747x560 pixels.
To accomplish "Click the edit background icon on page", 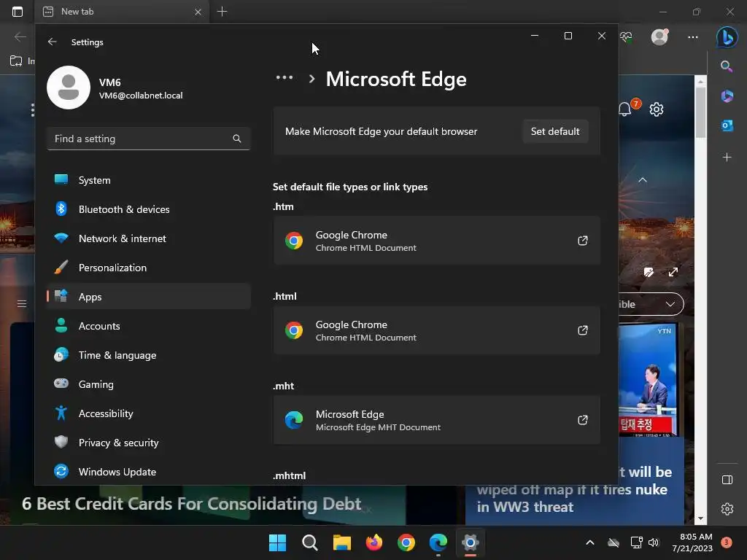I will point(649,272).
